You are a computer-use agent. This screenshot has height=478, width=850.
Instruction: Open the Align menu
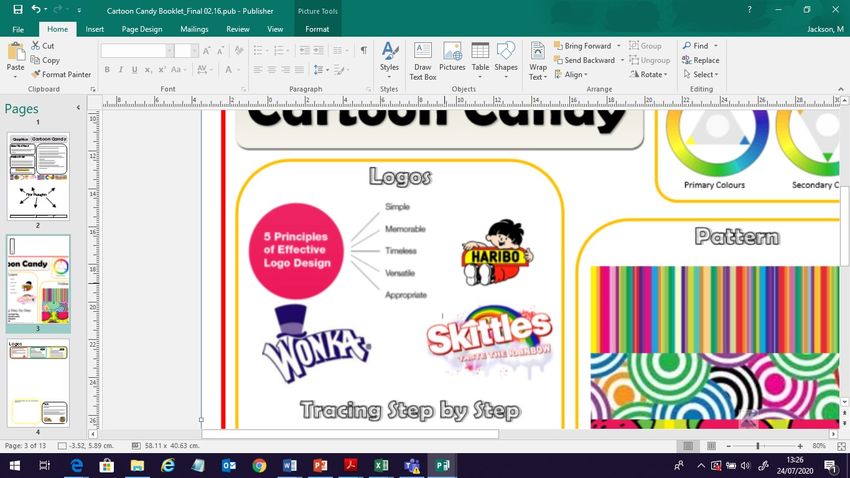coord(571,74)
